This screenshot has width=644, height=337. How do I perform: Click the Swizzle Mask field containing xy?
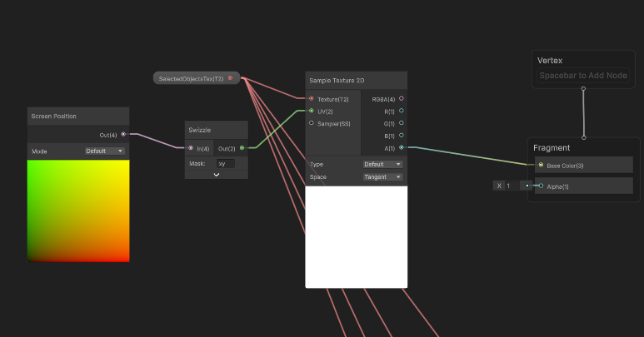(x=226, y=164)
